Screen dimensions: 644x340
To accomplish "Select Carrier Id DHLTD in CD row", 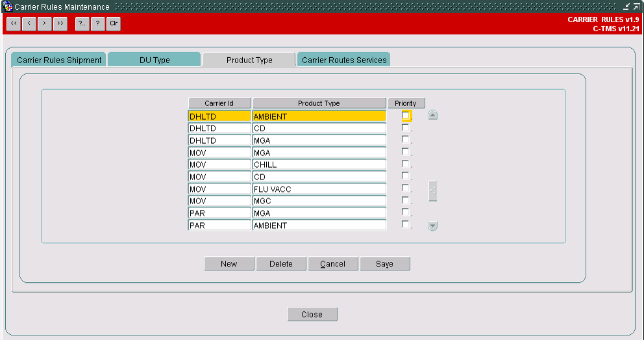I will click(219, 128).
